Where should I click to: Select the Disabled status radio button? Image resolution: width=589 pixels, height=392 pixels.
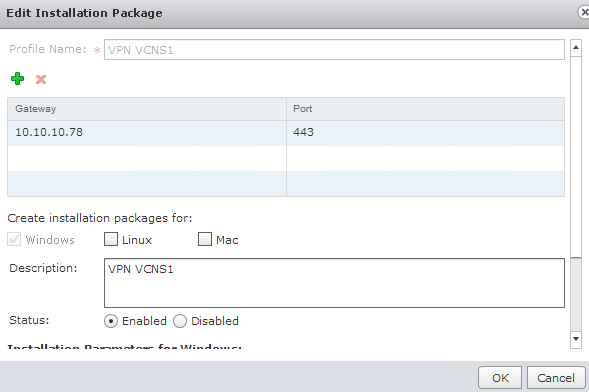click(180, 321)
